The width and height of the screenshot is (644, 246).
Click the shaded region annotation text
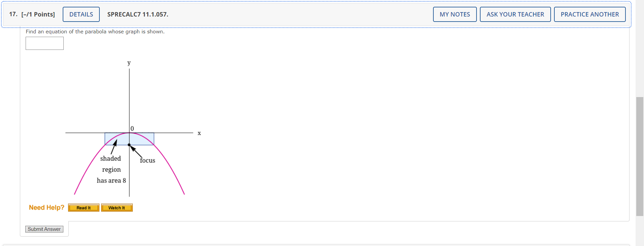[x=111, y=170]
